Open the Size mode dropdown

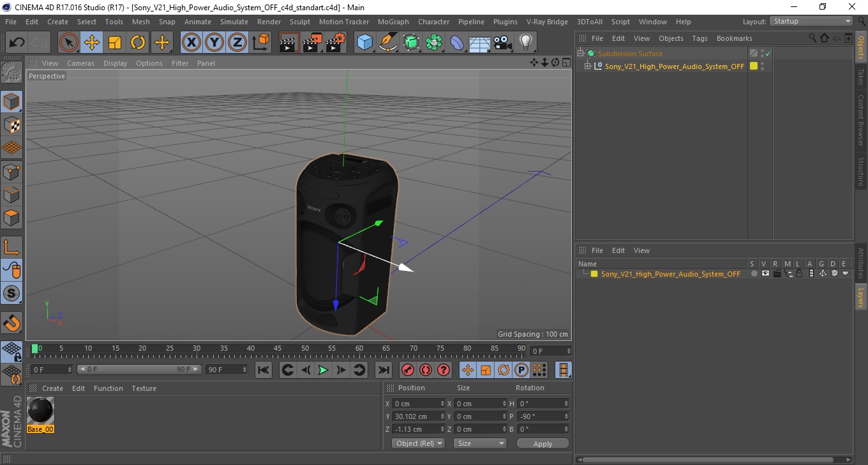click(480, 443)
